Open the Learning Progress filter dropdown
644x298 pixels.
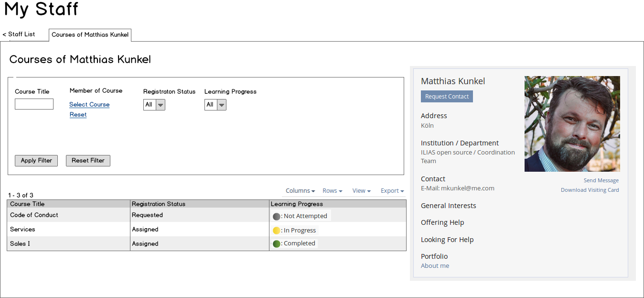(x=215, y=105)
